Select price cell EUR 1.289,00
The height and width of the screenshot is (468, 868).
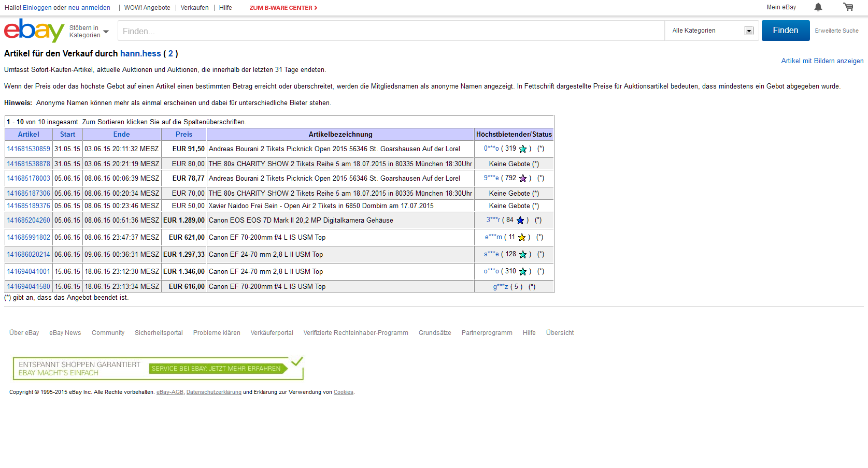click(184, 221)
